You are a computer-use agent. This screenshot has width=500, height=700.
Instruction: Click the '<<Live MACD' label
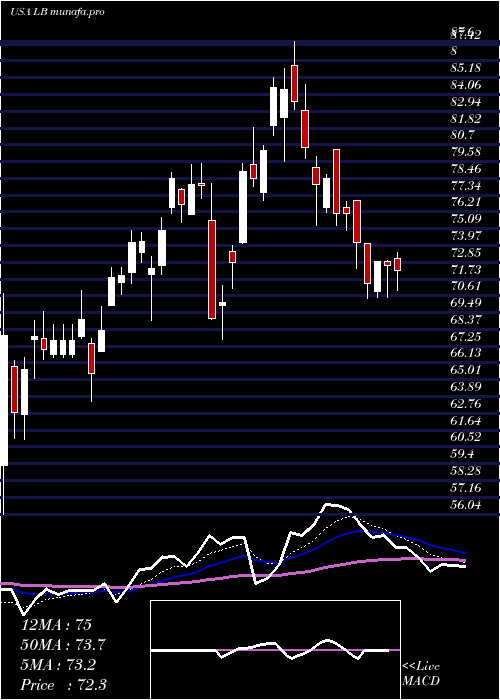(x=421, y=673)
